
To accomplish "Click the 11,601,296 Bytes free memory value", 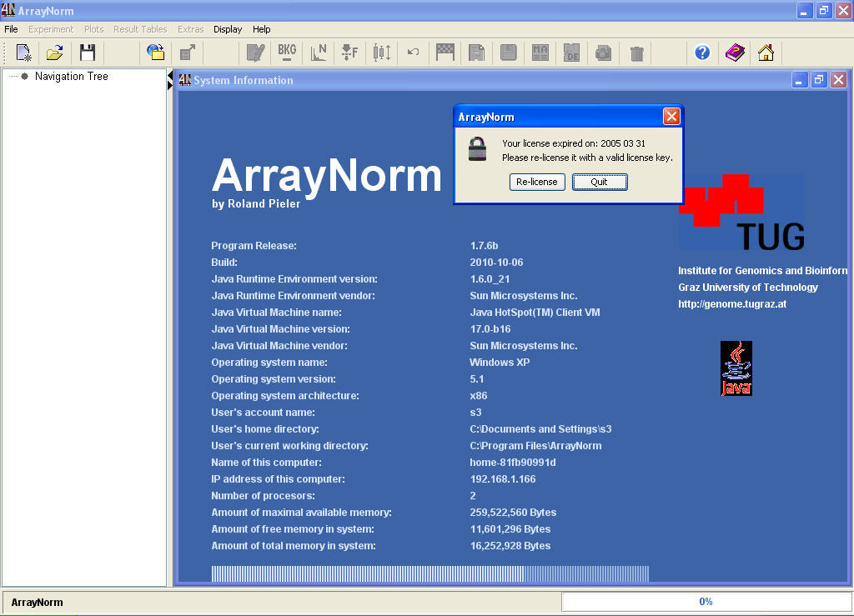I will pyautogui.click(x=510, y=529).
